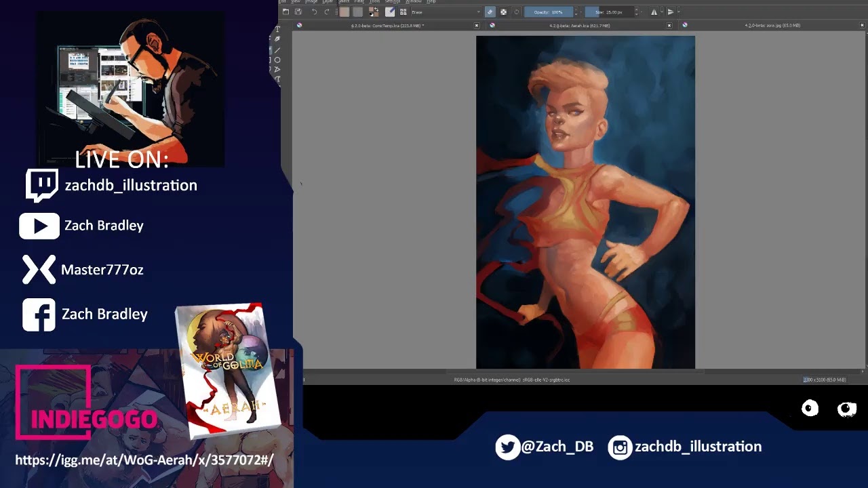
Task: Toggle horizontal mirror tool
Action: [654, 12]
